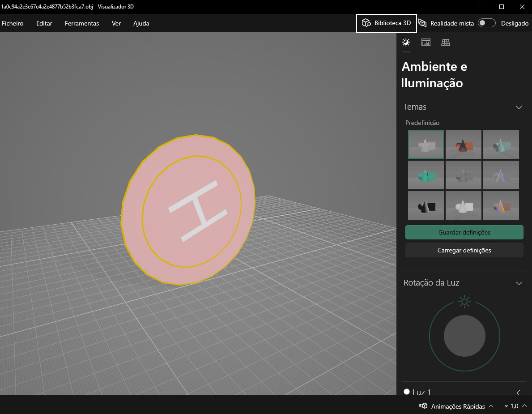The height and width of the screenshot is (414, 532).
Task: Click the sun icon atop the light rotation dial
Action: click(464, 302)
